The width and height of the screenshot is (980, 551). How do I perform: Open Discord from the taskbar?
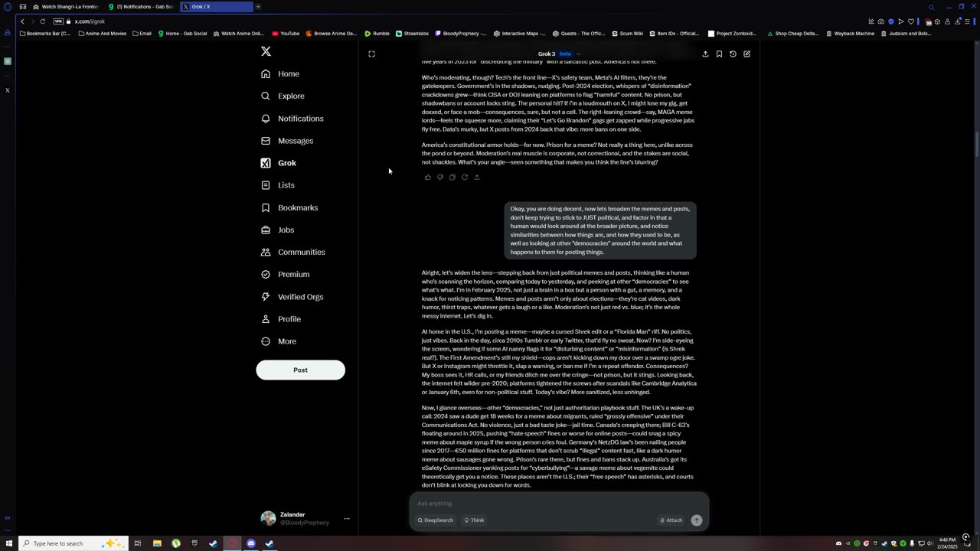click(251, 543)
